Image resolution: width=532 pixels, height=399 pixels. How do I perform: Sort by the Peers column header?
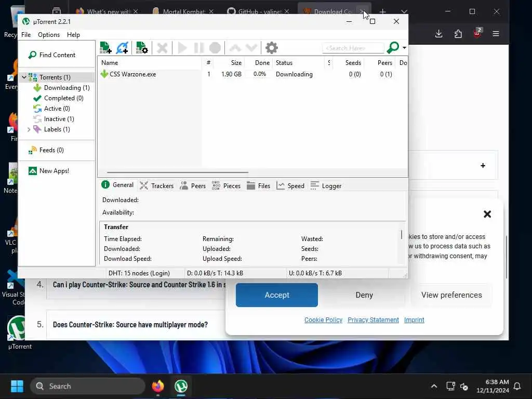pos(380,63)
